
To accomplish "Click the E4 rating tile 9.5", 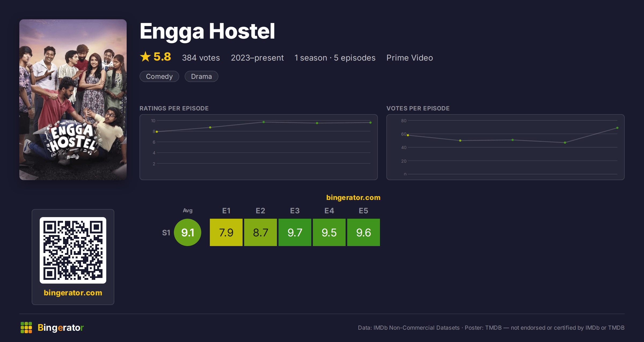I will click(x=329, y=232).
